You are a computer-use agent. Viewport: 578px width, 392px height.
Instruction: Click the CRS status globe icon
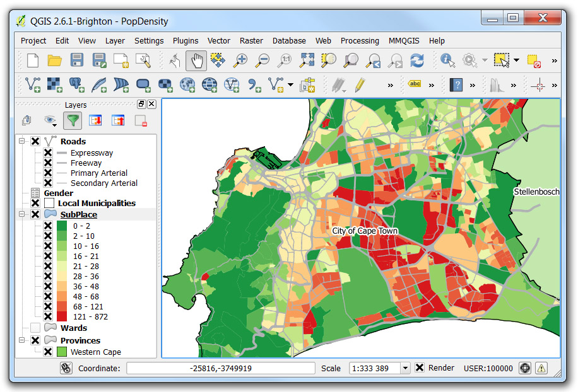click(525, 367)
